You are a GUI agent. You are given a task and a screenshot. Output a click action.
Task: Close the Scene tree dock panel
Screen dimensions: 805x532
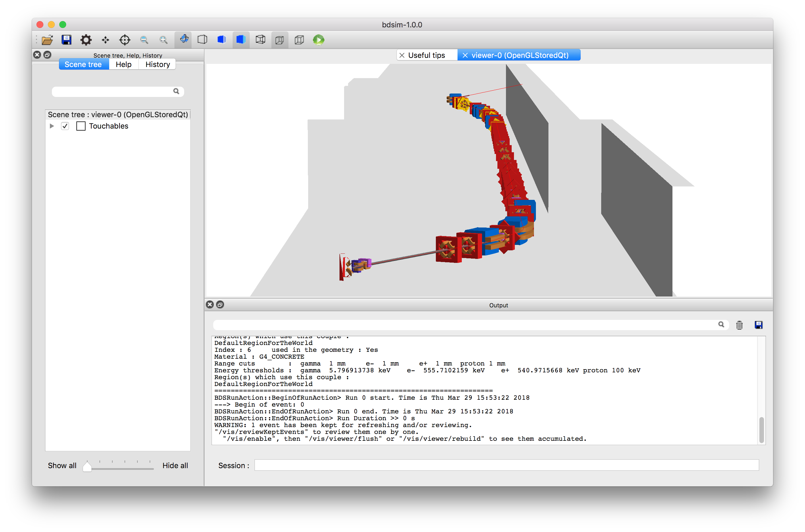coord(37,55)
